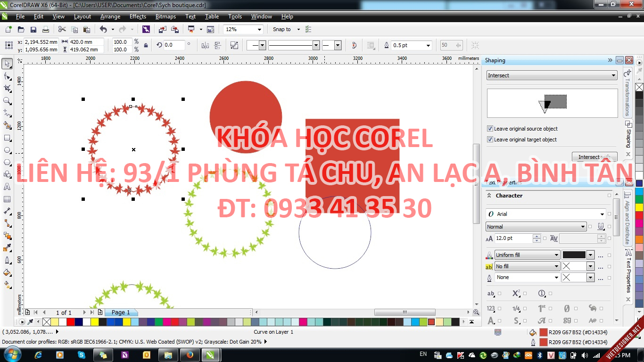This screenshot has height=362, width=644.
Task: Save the document with the floppy icon
Action: [x=33, y=29]
